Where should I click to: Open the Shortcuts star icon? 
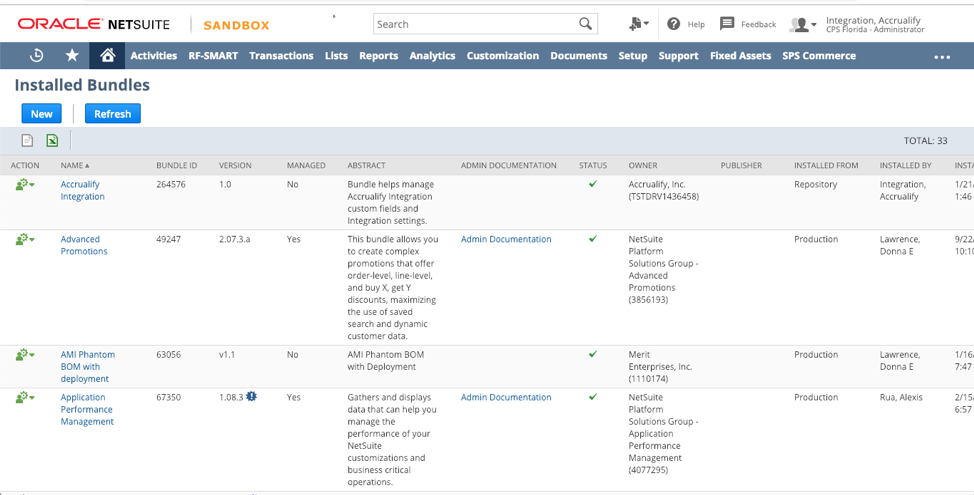tap(72, 55)
